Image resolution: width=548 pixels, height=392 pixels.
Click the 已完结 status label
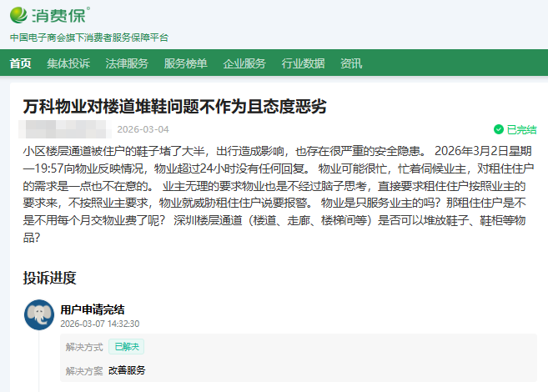pos(521,129)
